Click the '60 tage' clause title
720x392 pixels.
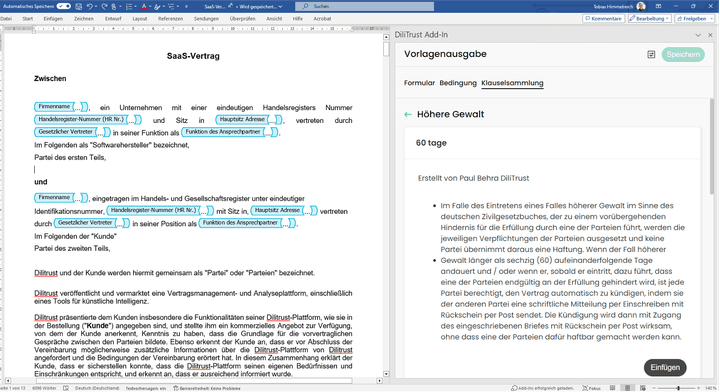pyautogui.click(x=431, y=143)
